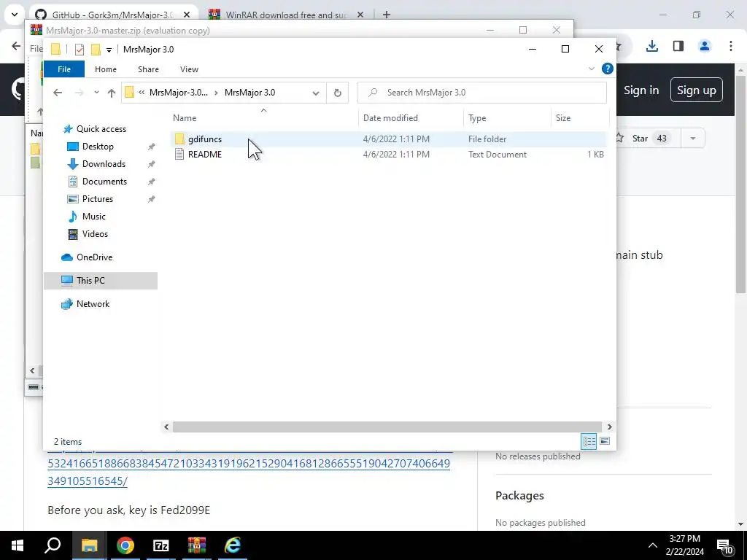Select Videos in navigation pane
Viewport: 747px width, 560px height.
pyautogui.click(x=95, y=234)
